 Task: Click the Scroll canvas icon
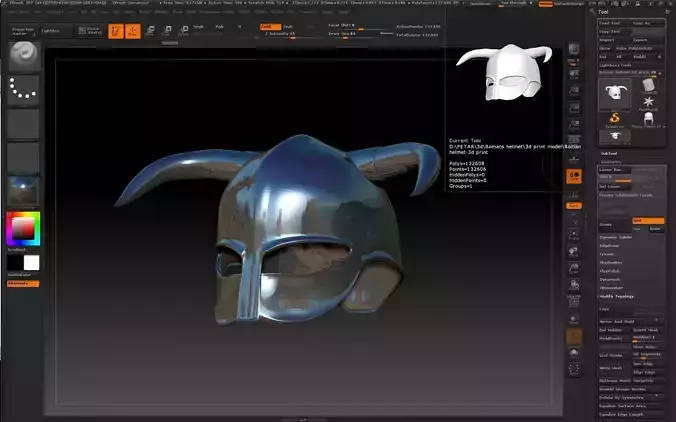[574, 74]
